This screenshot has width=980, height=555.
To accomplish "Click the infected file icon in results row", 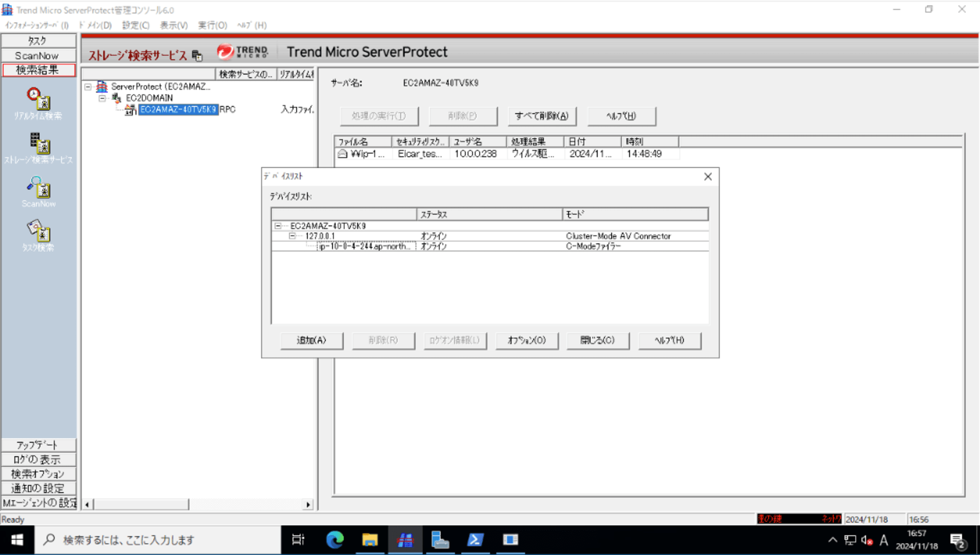I will coord(343,154).
